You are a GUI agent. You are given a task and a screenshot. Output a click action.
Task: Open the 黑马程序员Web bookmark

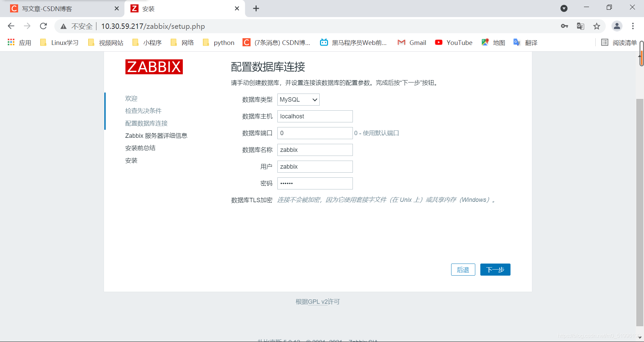click(354, 43)
